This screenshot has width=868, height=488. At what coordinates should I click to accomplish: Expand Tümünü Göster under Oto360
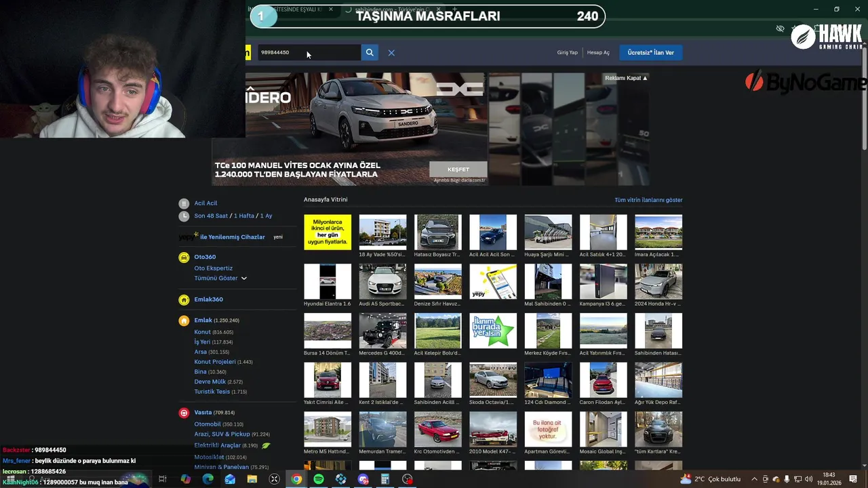[x=220, y=278]
